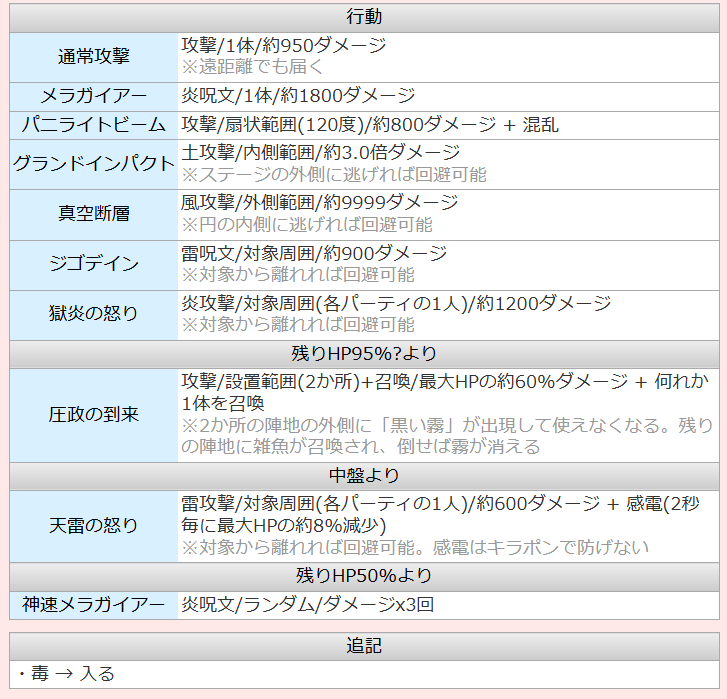Click the gray note under ジゴデイン description
Image resolution: width=727 pixels, height=699 pixels.
(x=298, y=275)
